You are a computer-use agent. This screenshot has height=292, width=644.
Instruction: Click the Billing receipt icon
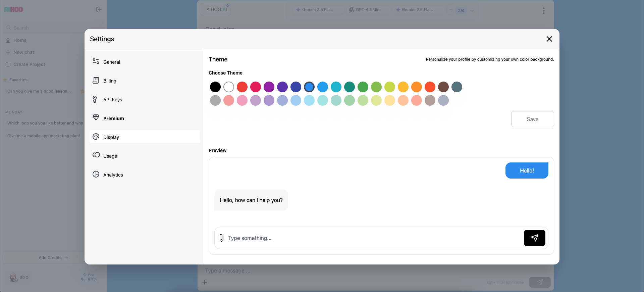[x=96, y=80]
